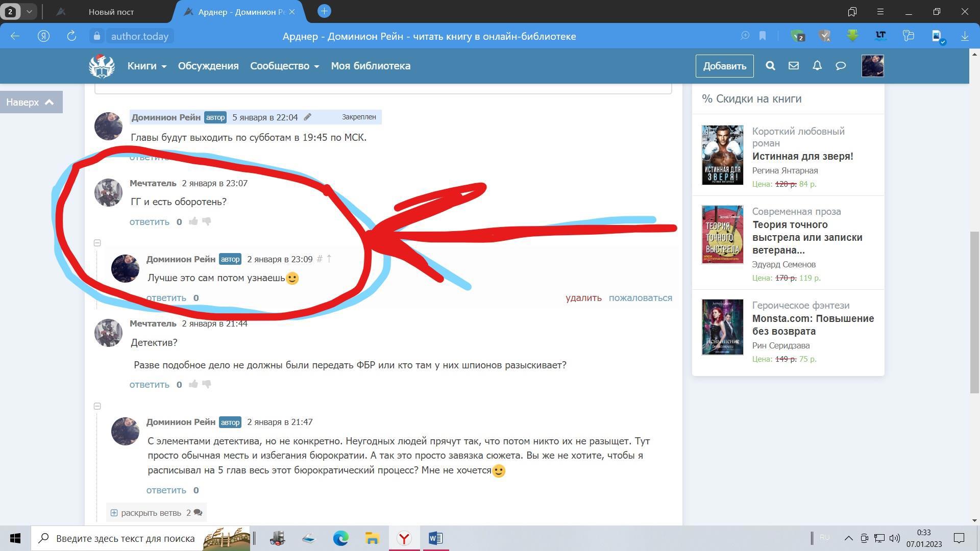Collapse the reply thread dated 2 января в 23:09
This screenshot has width=980, height=551.
[97, 243]
